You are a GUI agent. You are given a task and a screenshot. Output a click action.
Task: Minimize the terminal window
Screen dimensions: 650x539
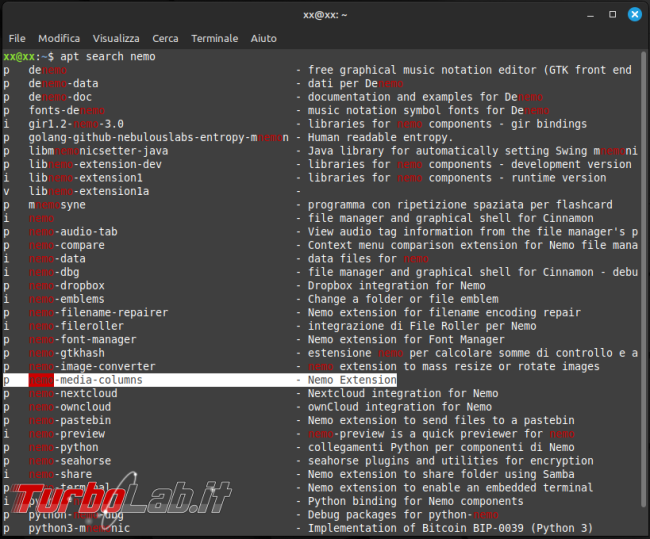tap(590, 15)
